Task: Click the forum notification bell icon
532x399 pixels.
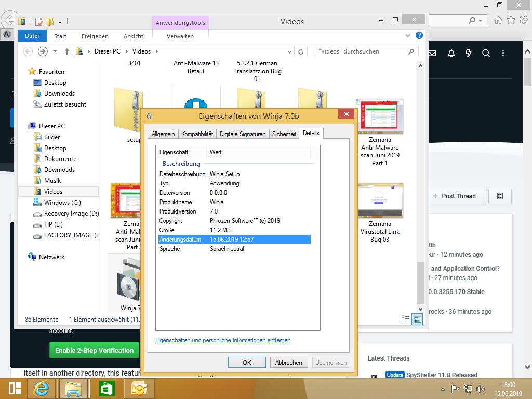Action: (451, 53)
